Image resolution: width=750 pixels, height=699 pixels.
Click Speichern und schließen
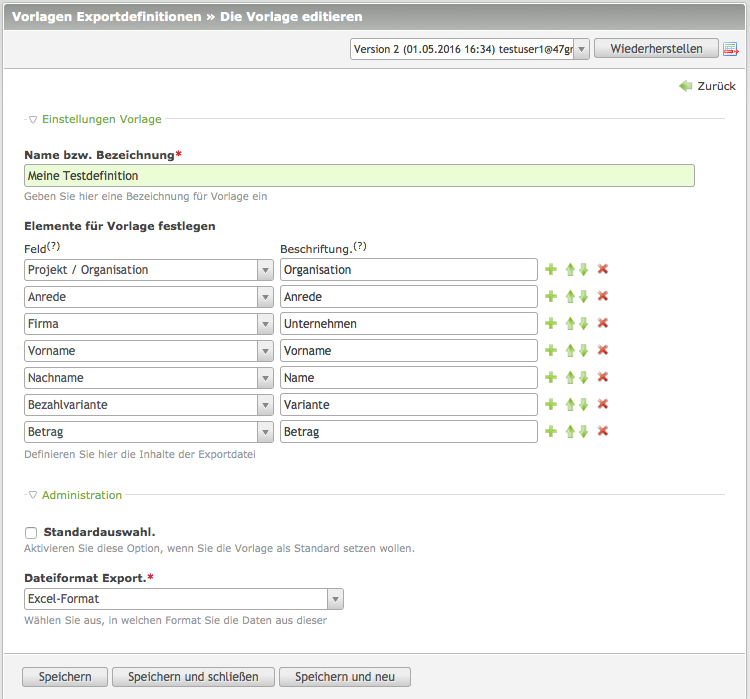click(193, 677)
